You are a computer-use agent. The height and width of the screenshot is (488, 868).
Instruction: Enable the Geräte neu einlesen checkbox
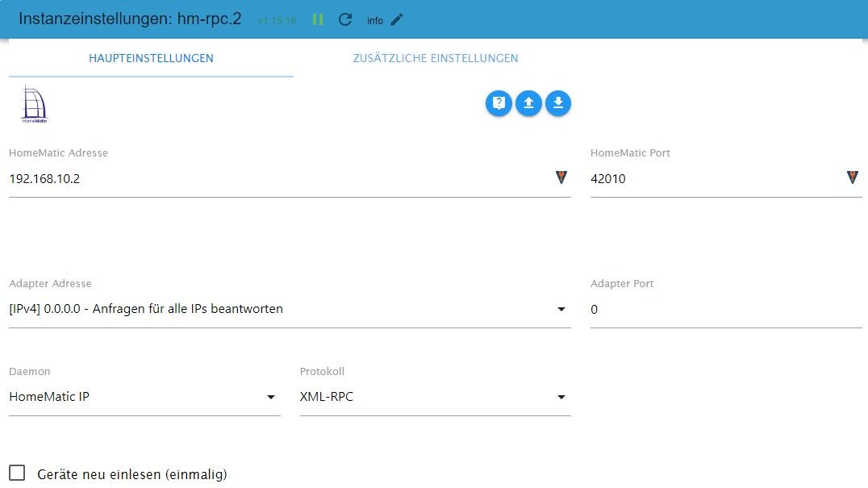point(17,473)
